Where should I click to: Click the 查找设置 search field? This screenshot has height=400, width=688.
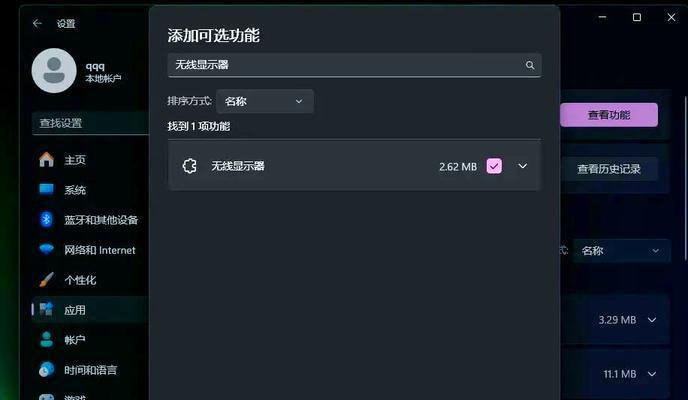coord(90,123)
